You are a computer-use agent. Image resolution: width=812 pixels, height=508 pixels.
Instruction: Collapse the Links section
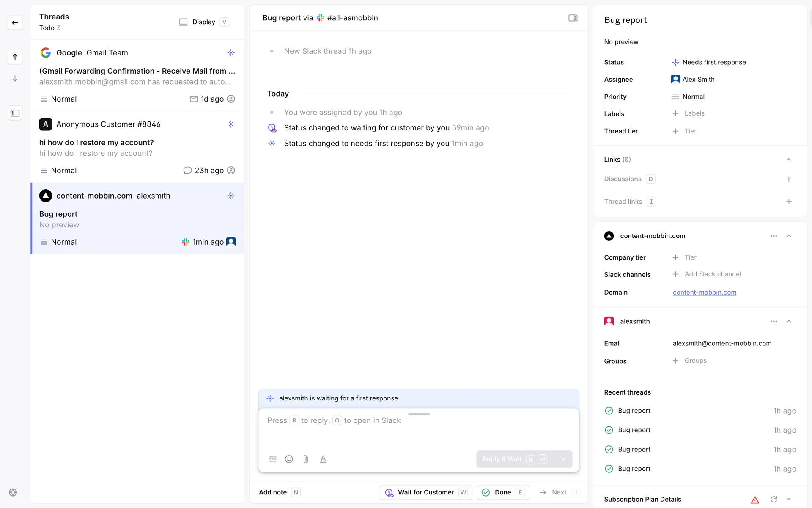click(788, 160)
